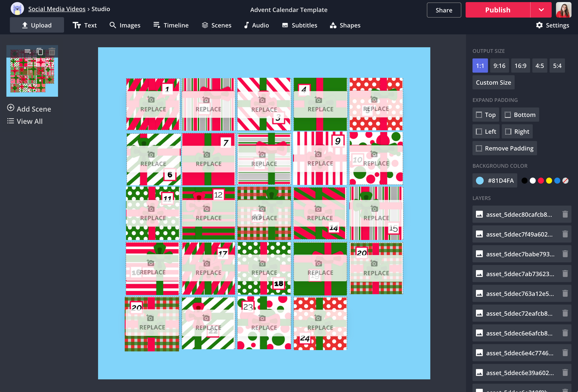
Task: Open Custom Size settings
Action: (x=493, y=82)
